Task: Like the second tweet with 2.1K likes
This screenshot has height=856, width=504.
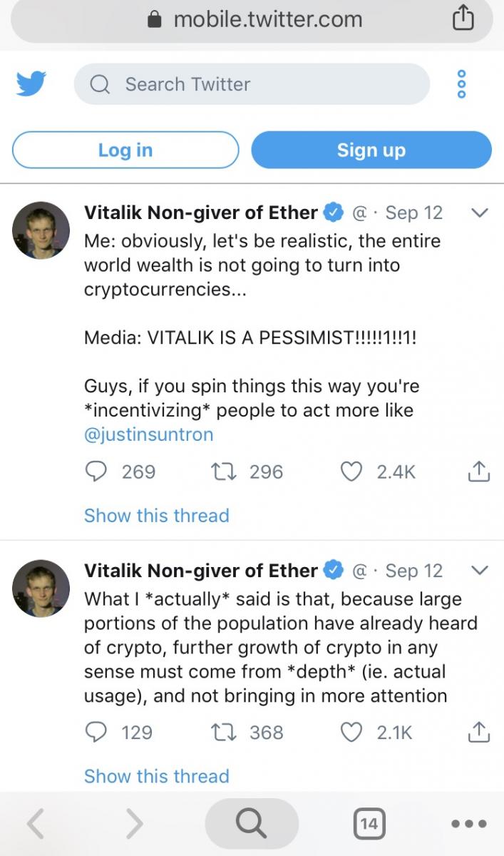Action: 351,732
